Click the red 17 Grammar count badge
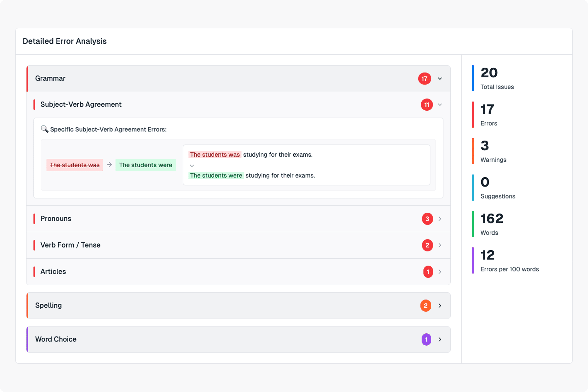The height and width of the screenshot is (392, 588). (424, 78)
